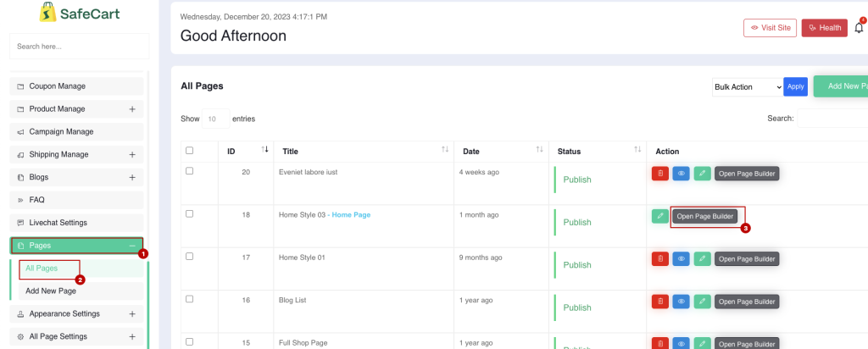The image size is (868, 349).
Task: Sort table by ID column arrows
Action: pyautogui.click(x=264, y=150)
